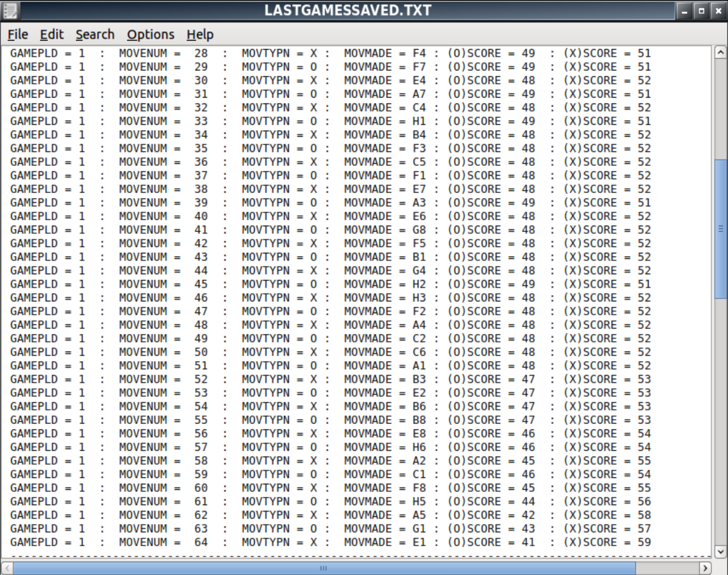
Task: Click move B4 in the MOVENUM 34 row
Action: (419, 135)
